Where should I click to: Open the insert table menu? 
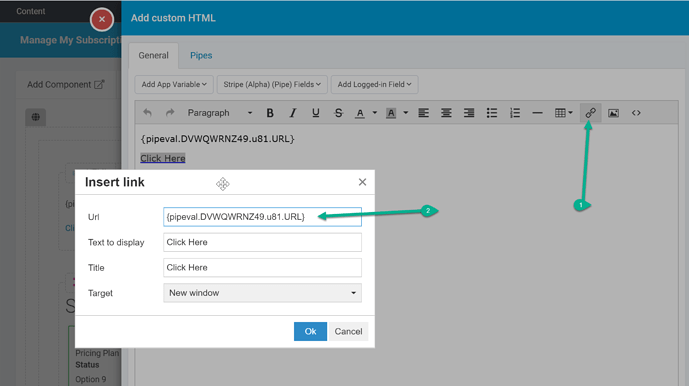pos(564,113)
